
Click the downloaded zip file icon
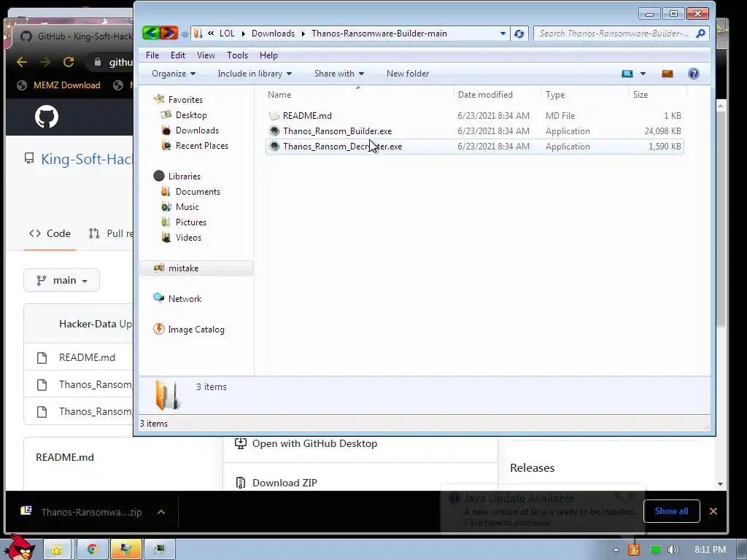26,511
